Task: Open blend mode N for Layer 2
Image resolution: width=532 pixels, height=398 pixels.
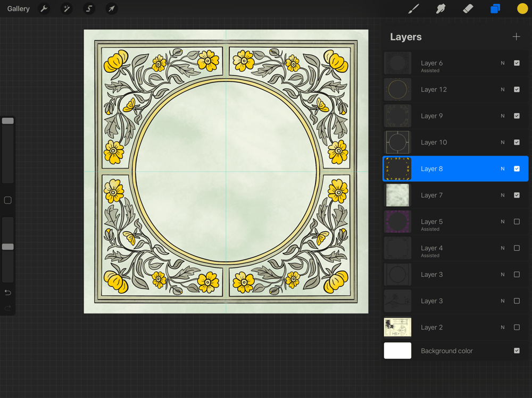Action: click(503, 327)
